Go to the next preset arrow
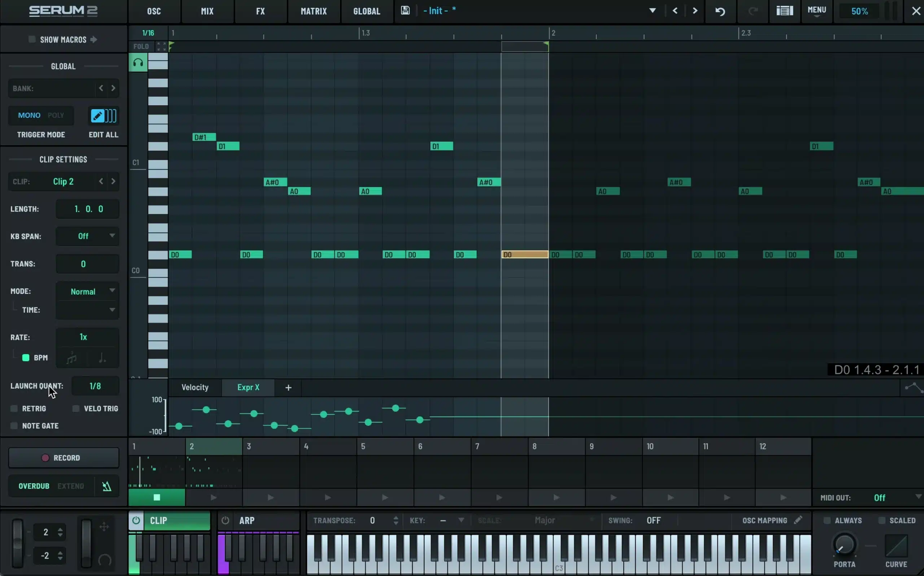 tap(695, 11)
